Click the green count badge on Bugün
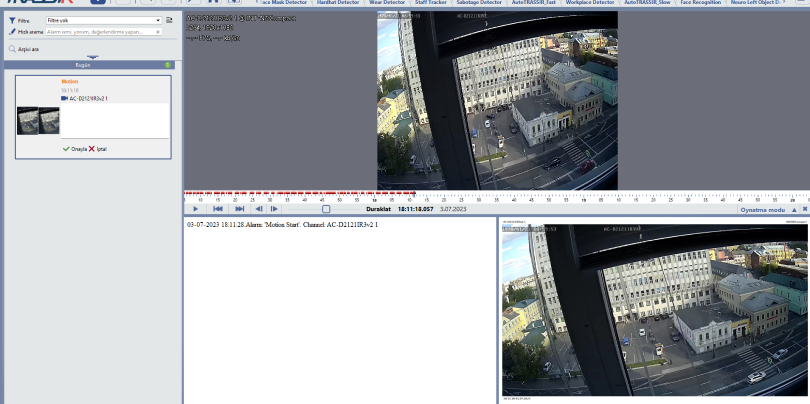Image resolution: width=810 pixels, height=404 pixels. tap(167, 65)
